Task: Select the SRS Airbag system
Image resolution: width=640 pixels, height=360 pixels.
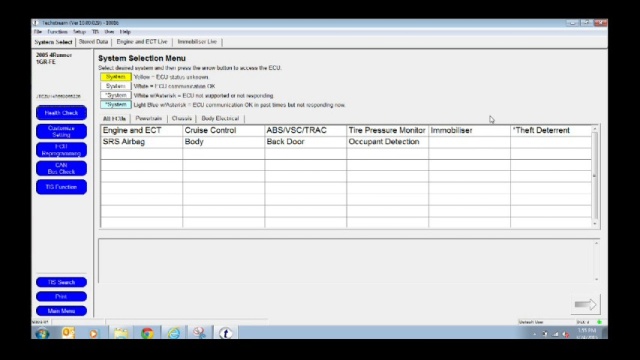Action: (142, 142)
